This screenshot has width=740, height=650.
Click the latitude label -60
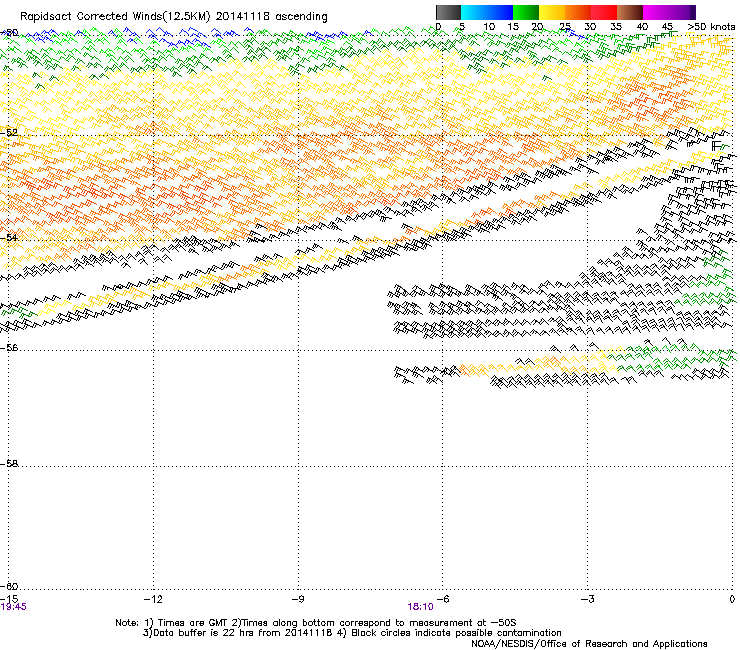[x=9, y=587]
